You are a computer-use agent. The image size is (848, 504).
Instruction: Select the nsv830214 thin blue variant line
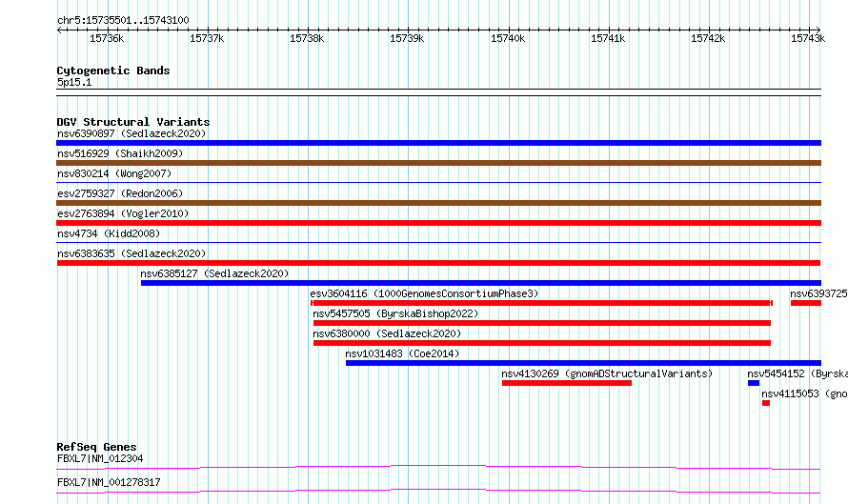(x=438, y=183)
